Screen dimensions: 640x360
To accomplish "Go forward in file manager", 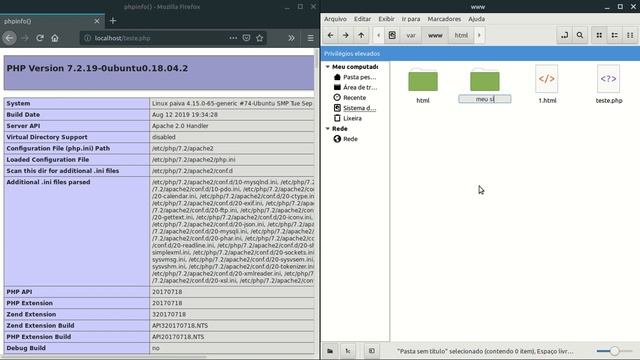I will point(346,36).
